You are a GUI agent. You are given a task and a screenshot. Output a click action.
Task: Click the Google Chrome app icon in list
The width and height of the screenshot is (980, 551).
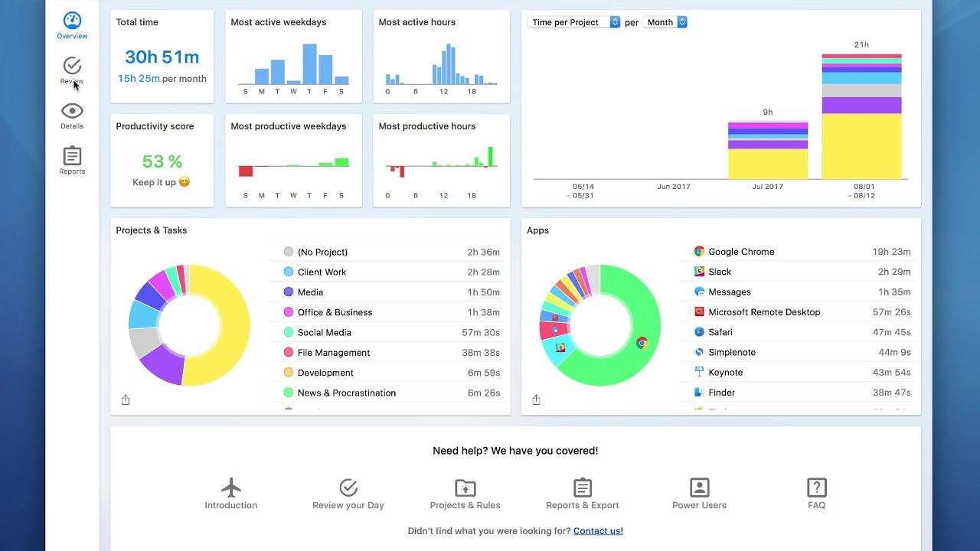click(699, 251)
